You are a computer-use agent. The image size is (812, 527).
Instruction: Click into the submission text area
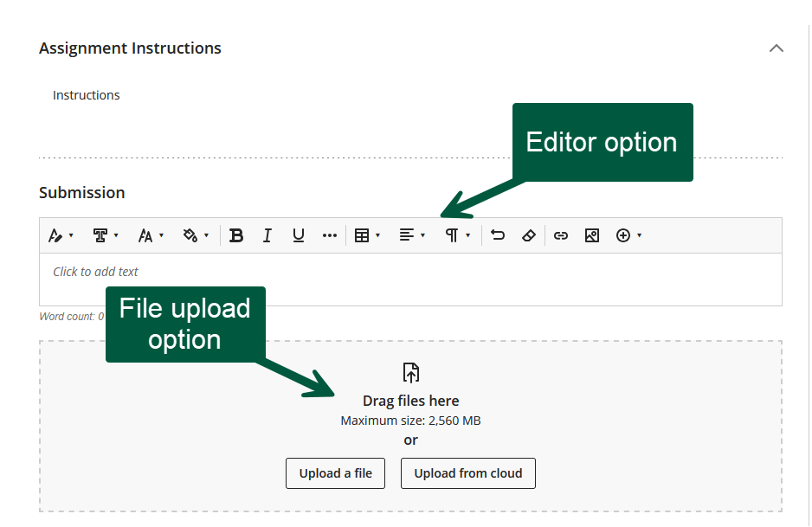(410, 279)
